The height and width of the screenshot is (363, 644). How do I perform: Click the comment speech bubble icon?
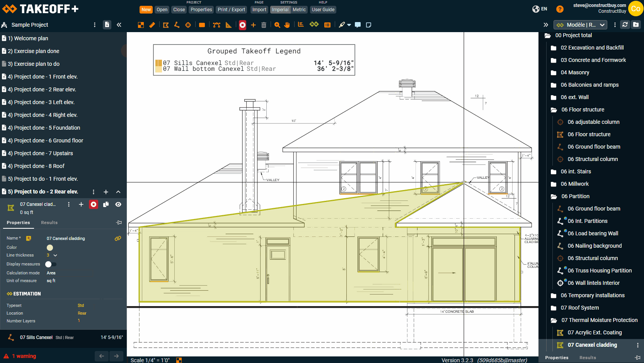pyautogui.click(x=358, y=25)
